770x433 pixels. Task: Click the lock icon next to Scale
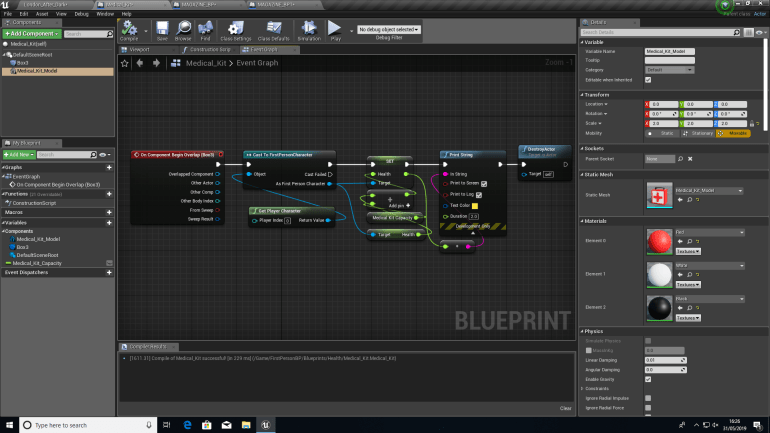pos(751,124)
